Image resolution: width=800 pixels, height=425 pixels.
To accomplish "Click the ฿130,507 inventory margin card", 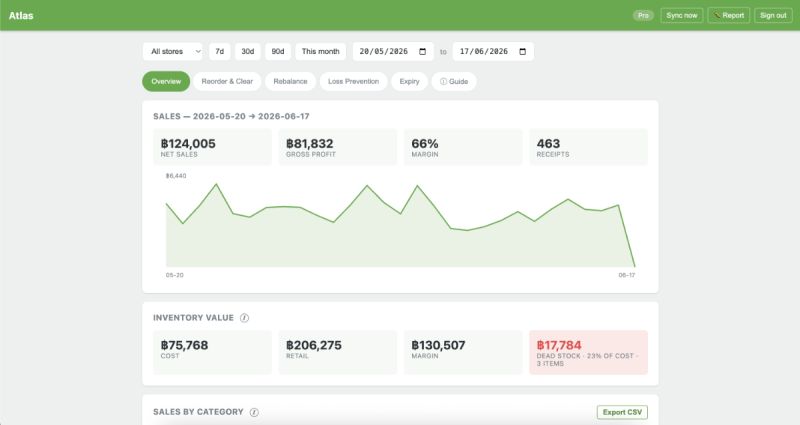I will pyautogui.click(x=463, y=353).
